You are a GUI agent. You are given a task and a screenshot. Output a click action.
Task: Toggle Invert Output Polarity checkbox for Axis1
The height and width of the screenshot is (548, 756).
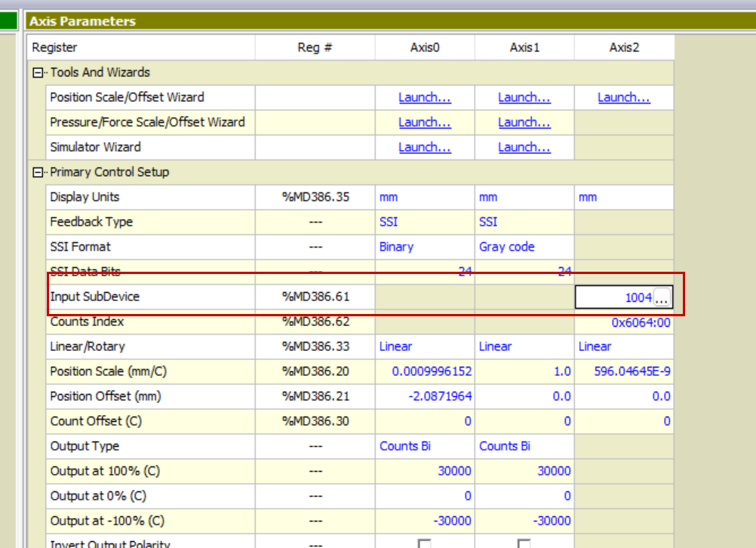click(524, 543)
